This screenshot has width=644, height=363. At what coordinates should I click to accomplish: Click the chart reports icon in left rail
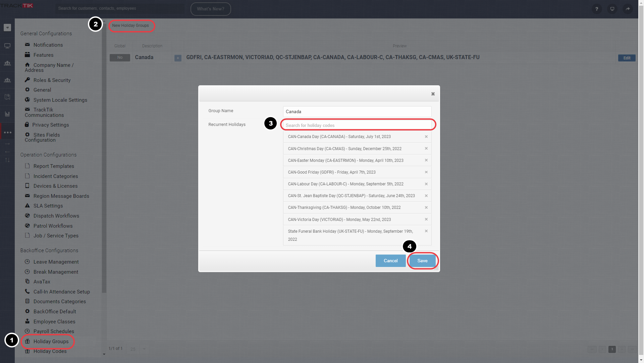(7, 114)
